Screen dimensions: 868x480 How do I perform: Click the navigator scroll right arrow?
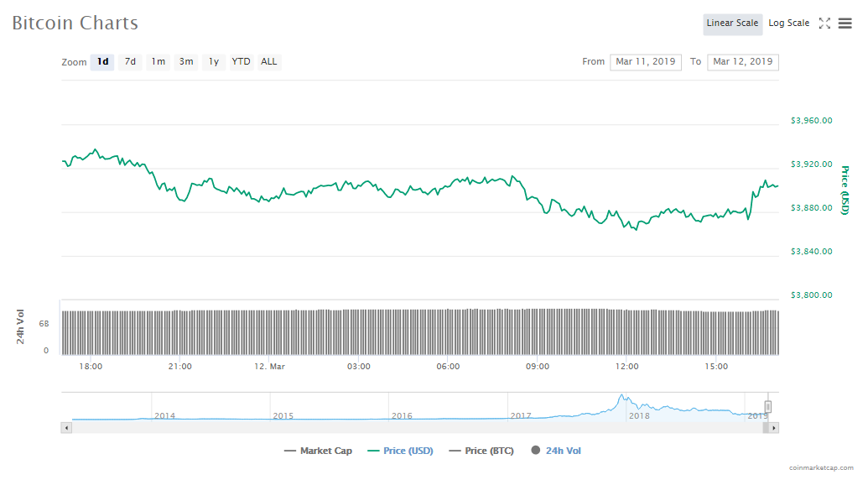coord(773,428)
